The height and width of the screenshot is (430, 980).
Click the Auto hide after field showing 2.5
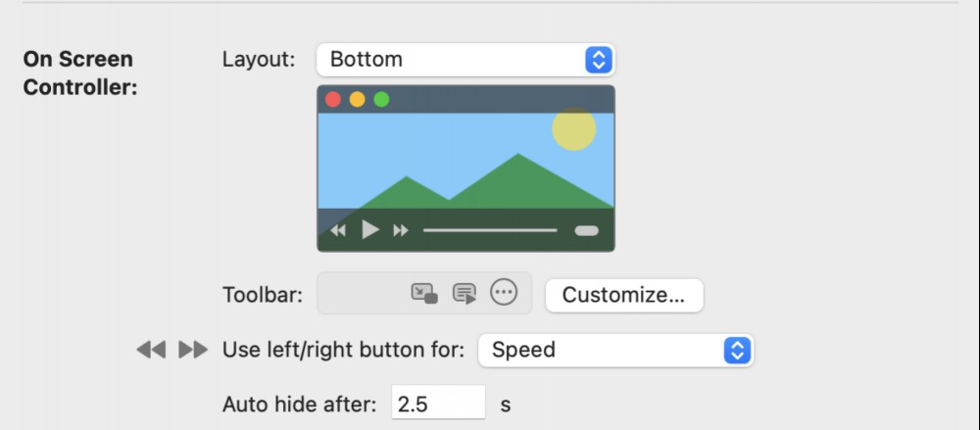point(438,404)
